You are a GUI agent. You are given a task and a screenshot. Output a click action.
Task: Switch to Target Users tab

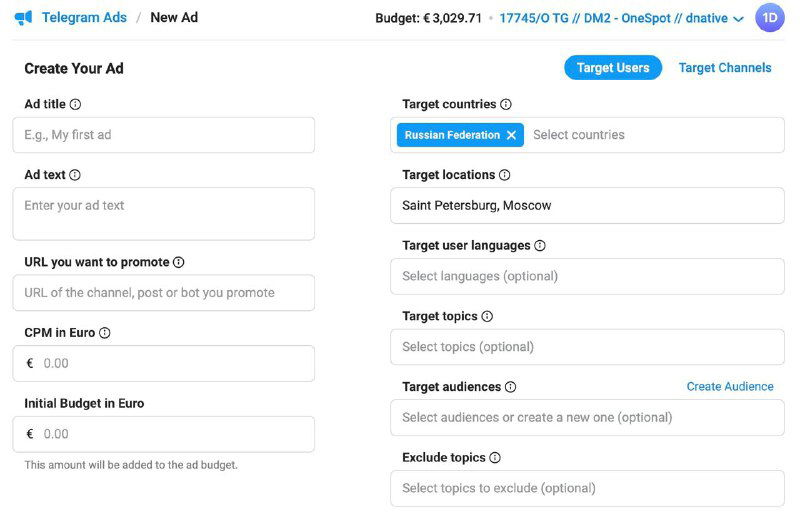[613, 68]
